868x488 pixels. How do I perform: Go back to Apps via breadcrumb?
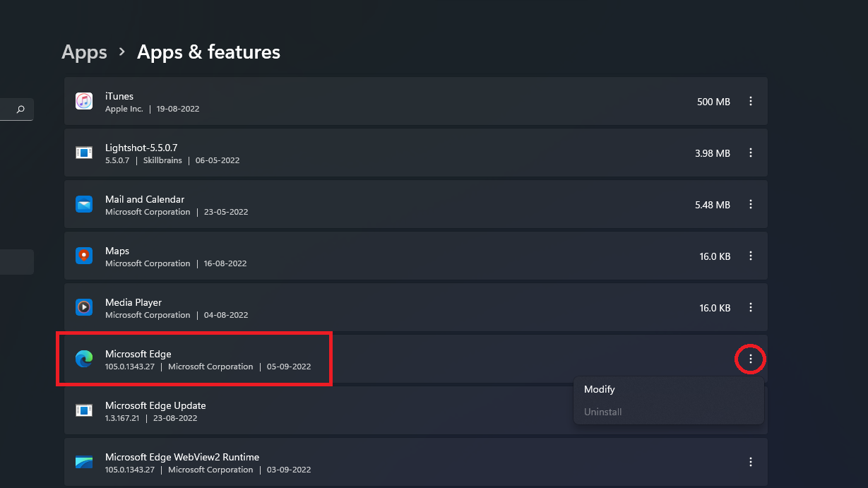pyautogui.click(x=84, y=52)
